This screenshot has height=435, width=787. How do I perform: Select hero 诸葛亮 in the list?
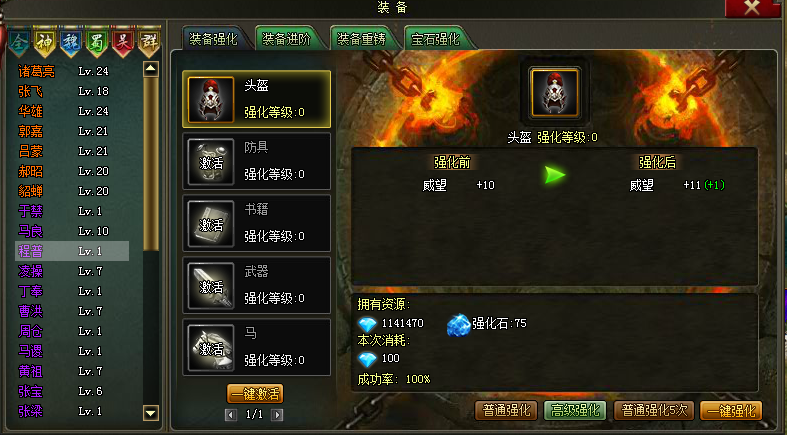pos(37,71)
